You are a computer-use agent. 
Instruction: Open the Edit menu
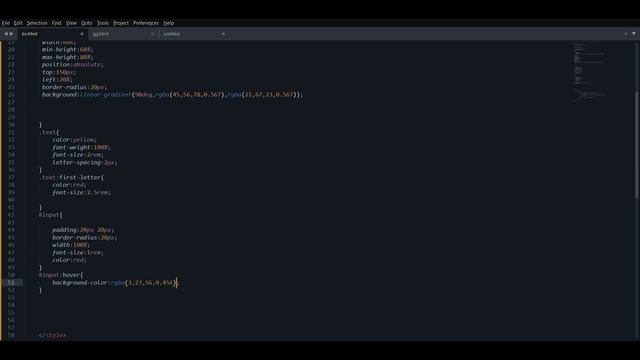pos(18,23)
